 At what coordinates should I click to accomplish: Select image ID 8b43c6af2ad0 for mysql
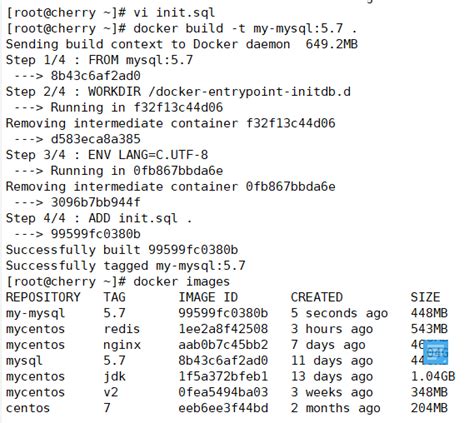pos(223,360)
